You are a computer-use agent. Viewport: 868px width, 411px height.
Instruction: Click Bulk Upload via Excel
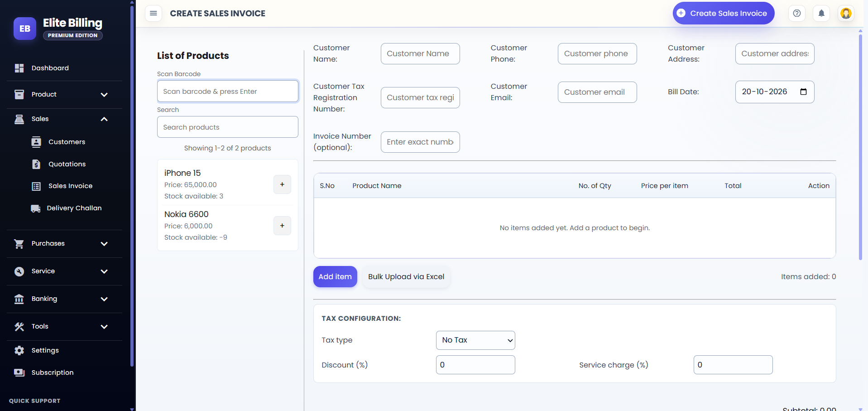point(406,276)
